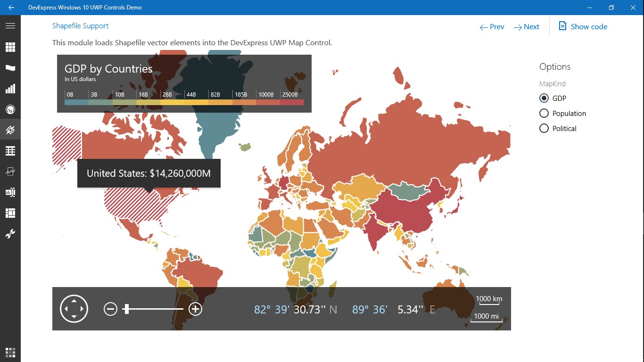Image resolution: width=644 pixels, height=362 pixels.
Task: Open the hamburger menu in sidebar
Action: click(x=10, y=26)
